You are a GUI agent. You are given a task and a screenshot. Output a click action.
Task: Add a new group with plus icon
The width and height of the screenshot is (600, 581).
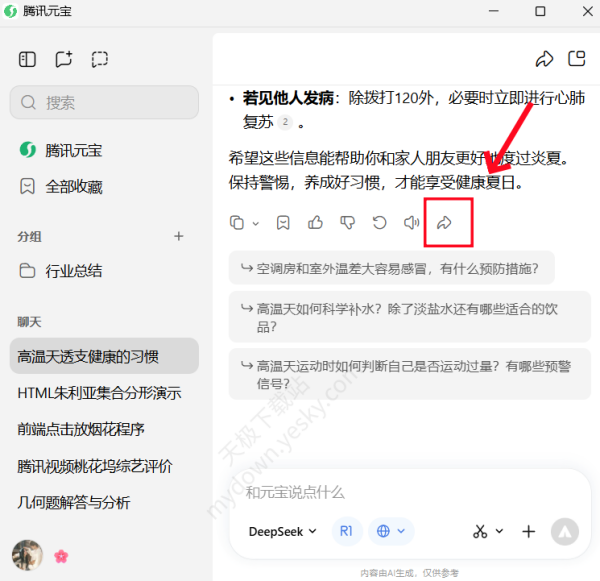(x=179, y=237)
